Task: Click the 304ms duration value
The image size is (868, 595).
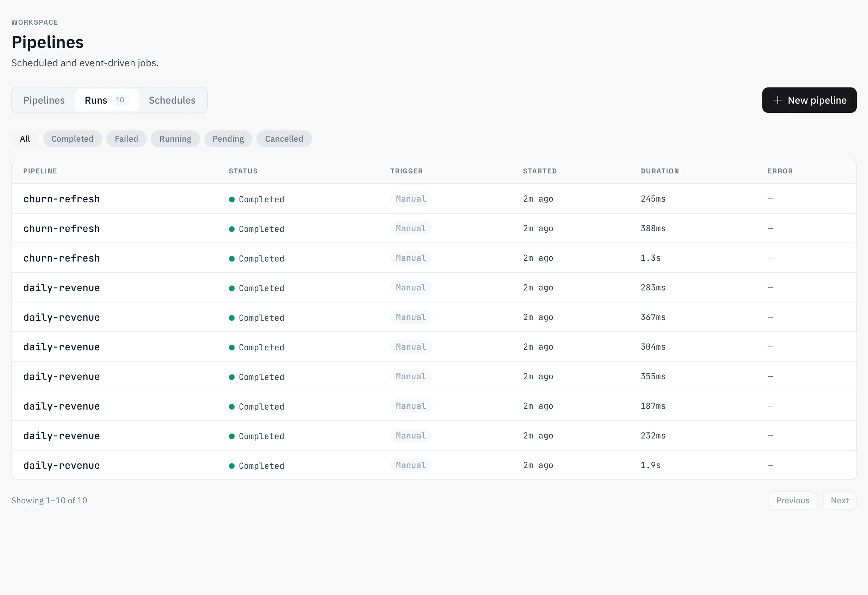Action: click(x=653, y=347)
